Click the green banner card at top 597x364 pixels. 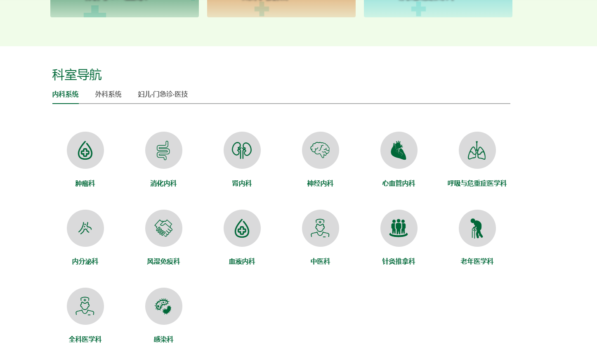(125, 8)
